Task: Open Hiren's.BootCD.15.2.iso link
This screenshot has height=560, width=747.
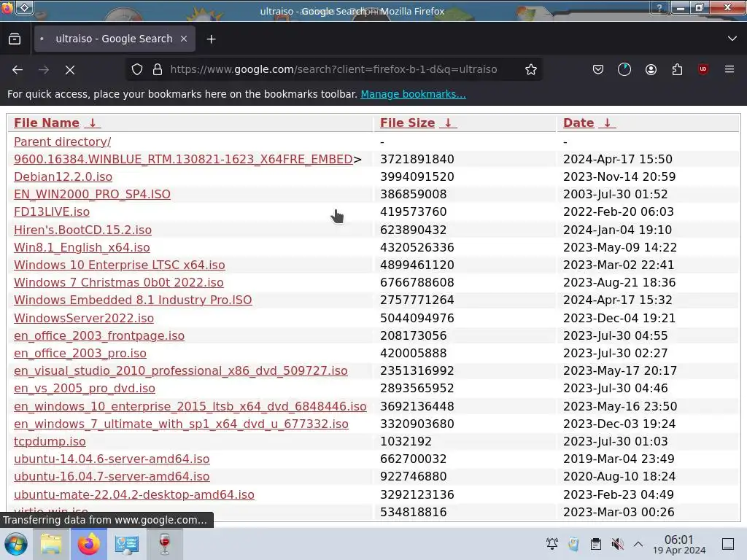Action: coord(82,230)
